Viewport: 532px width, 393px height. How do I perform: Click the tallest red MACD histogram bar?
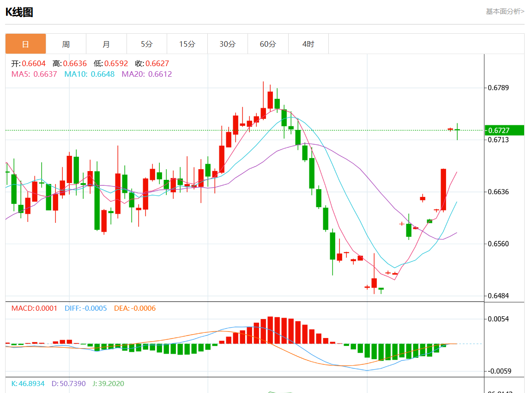(x=270, y=330)
